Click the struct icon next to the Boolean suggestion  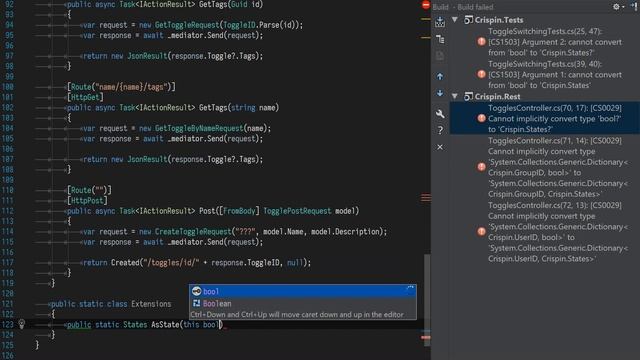click(197, 303)
